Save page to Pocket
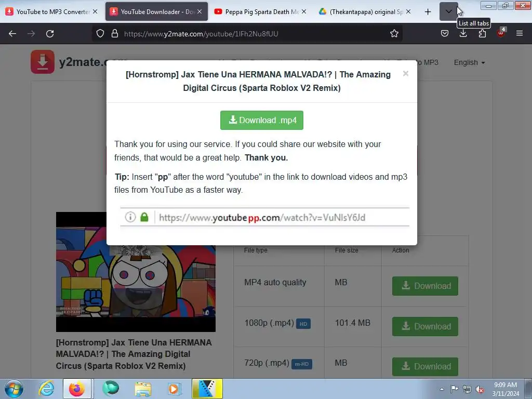532x399 pixels. click(445, 34)
